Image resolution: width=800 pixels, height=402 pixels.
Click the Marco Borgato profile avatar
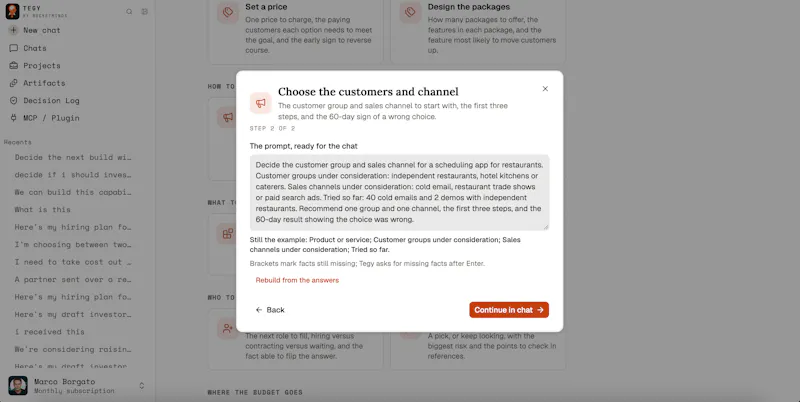click(x=18, y=386)
